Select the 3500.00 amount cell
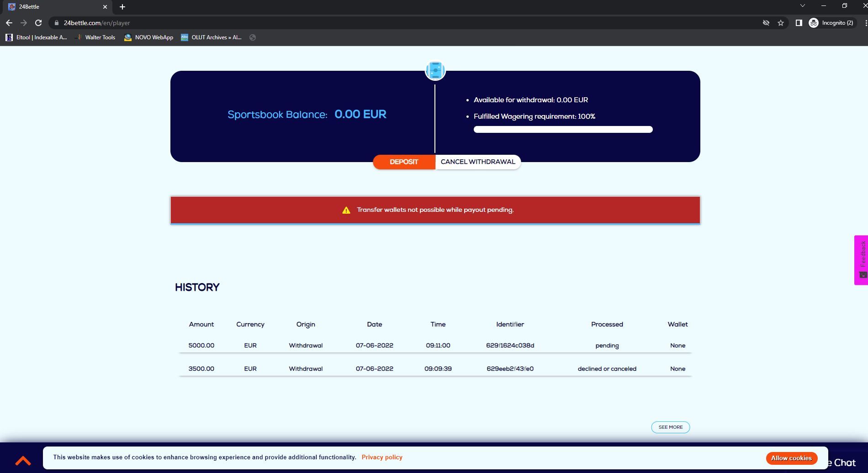Image resolution: width=868 pixels, height=473 pixels. pyautogui.click(x=201, y=369)
